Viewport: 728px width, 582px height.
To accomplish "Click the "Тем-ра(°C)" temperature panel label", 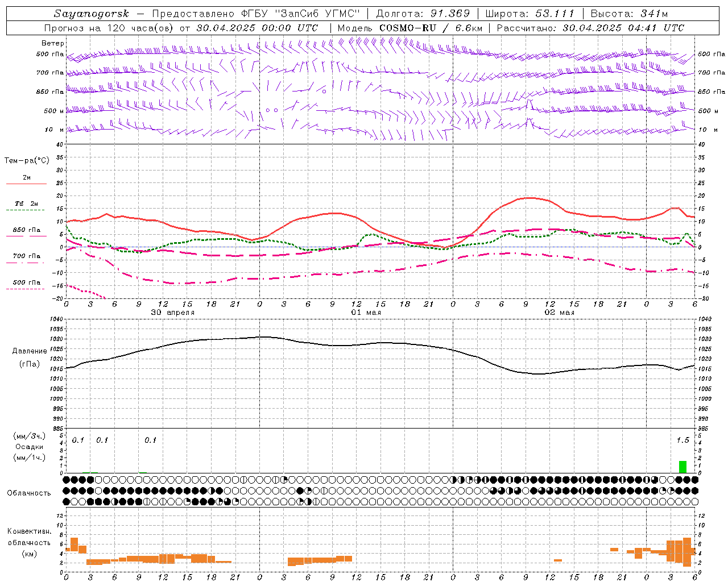I will [x=27, y=161].
